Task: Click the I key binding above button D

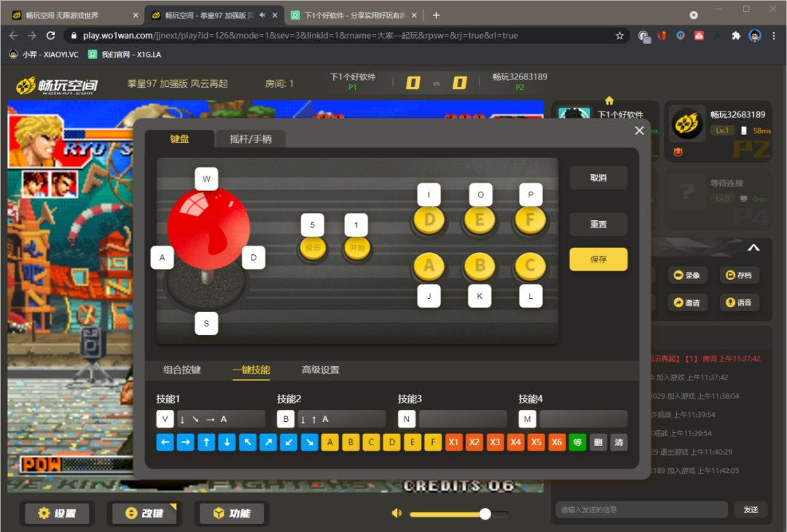Action: tap(428, 195)
